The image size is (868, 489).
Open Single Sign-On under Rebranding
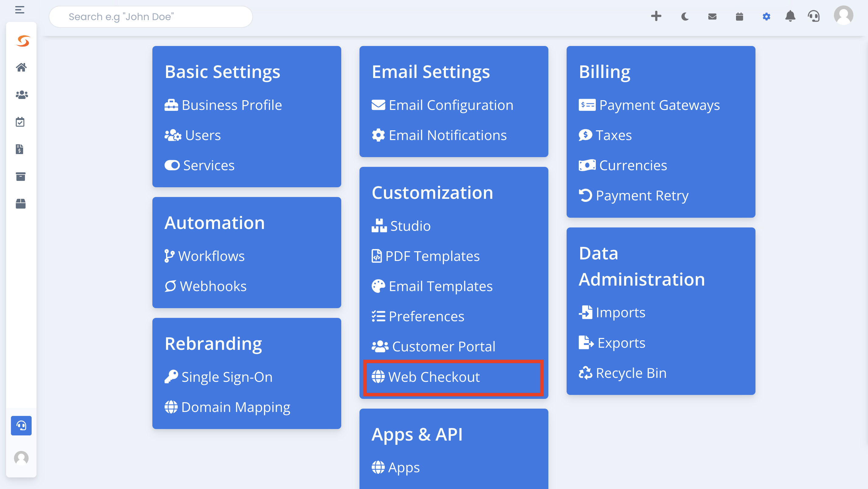pos(218,377)
